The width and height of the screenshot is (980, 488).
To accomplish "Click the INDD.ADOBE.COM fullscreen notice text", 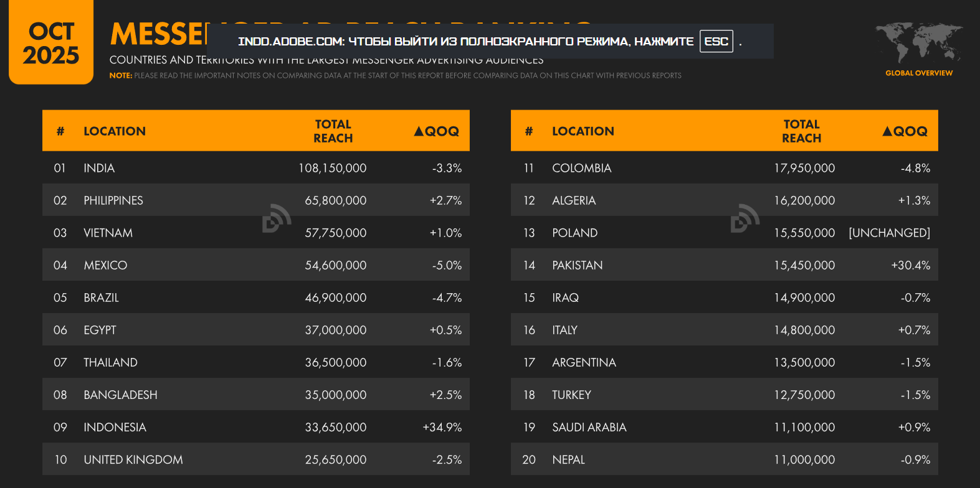I will tap(465, 42).
